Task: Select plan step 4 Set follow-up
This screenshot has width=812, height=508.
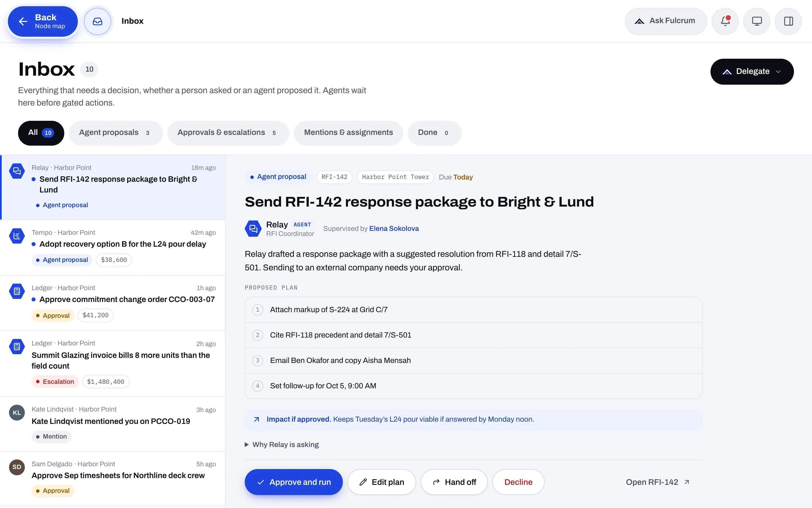Action: pos(473,386)
